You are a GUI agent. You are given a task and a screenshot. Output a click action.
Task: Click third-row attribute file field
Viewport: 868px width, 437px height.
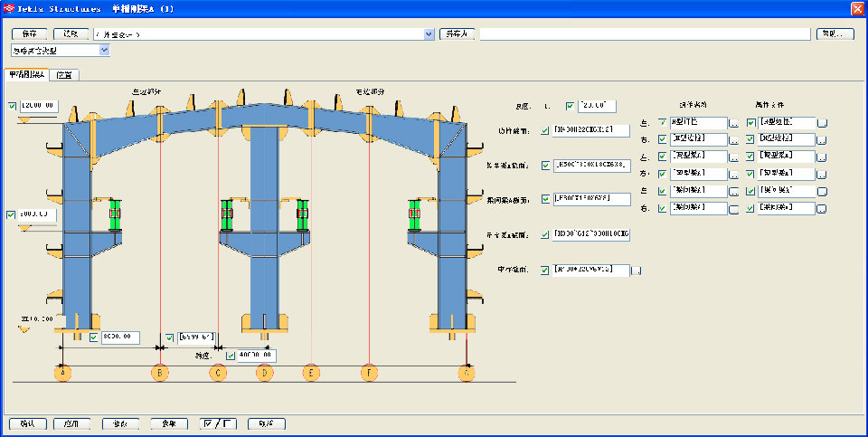(x=787, y=157)
